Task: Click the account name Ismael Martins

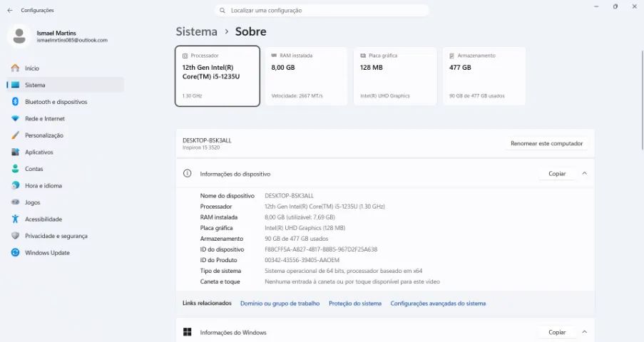Action: (x=56, y=33)
